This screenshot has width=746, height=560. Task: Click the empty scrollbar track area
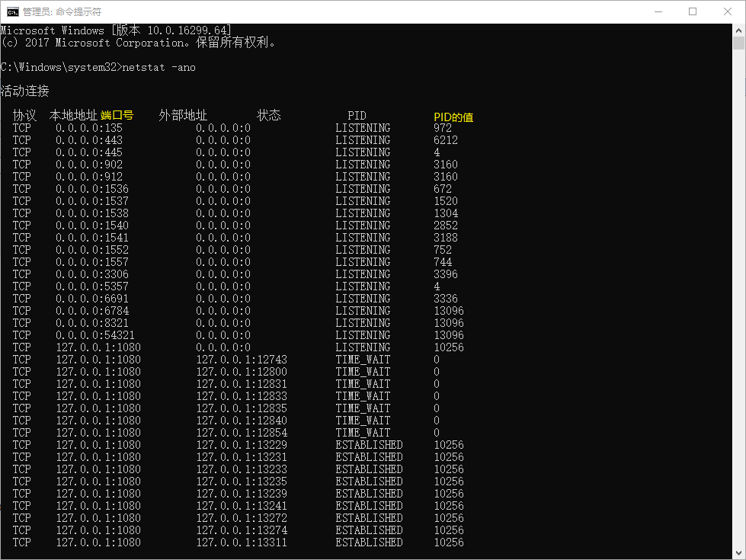coord(738,305)
